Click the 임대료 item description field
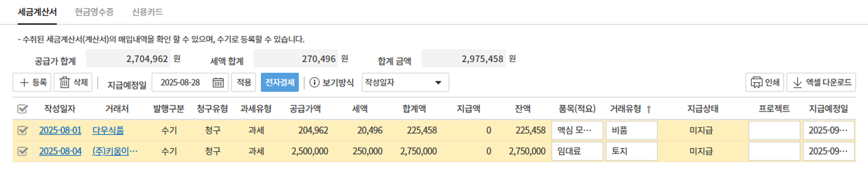The height and width of the screenshot is (169, 868). pos(577,151)
